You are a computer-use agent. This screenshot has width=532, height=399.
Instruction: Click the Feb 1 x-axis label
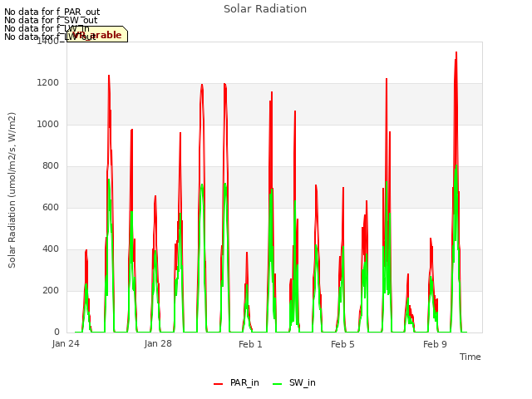point(250,344)
